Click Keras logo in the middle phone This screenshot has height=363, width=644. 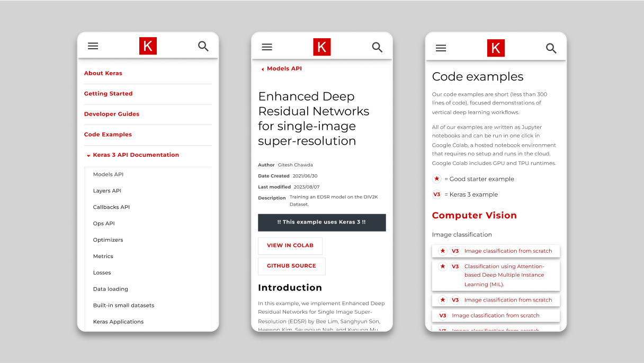click(322, 47)
